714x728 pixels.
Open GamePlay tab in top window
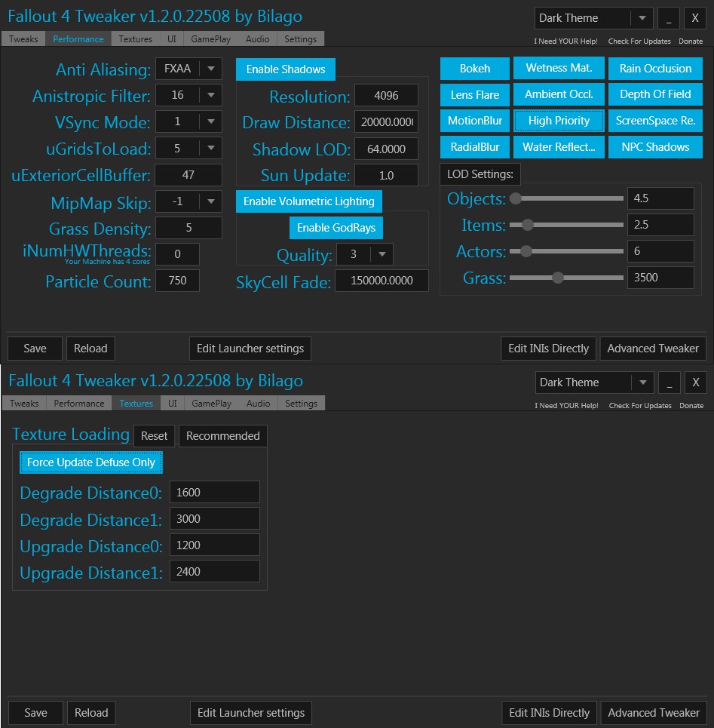[210, 39]
